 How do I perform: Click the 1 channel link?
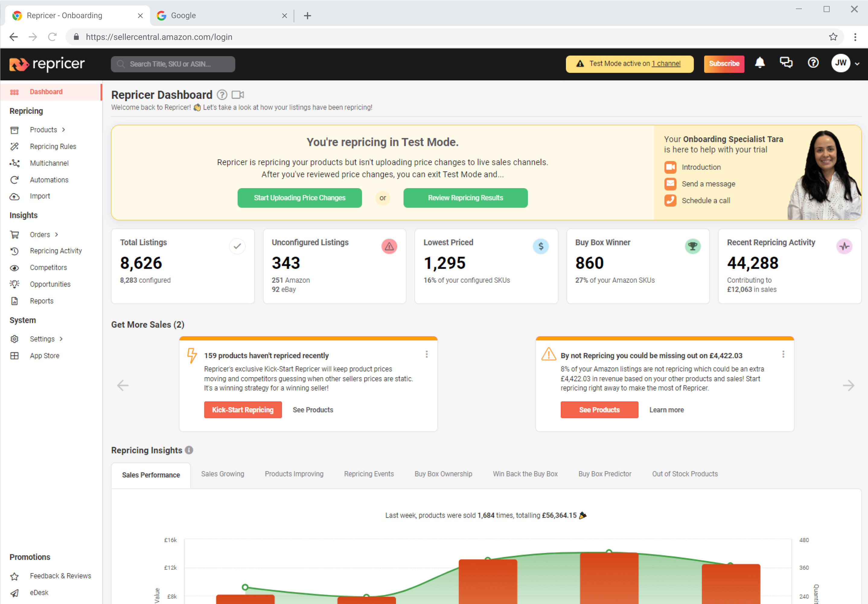pos(666,63)
